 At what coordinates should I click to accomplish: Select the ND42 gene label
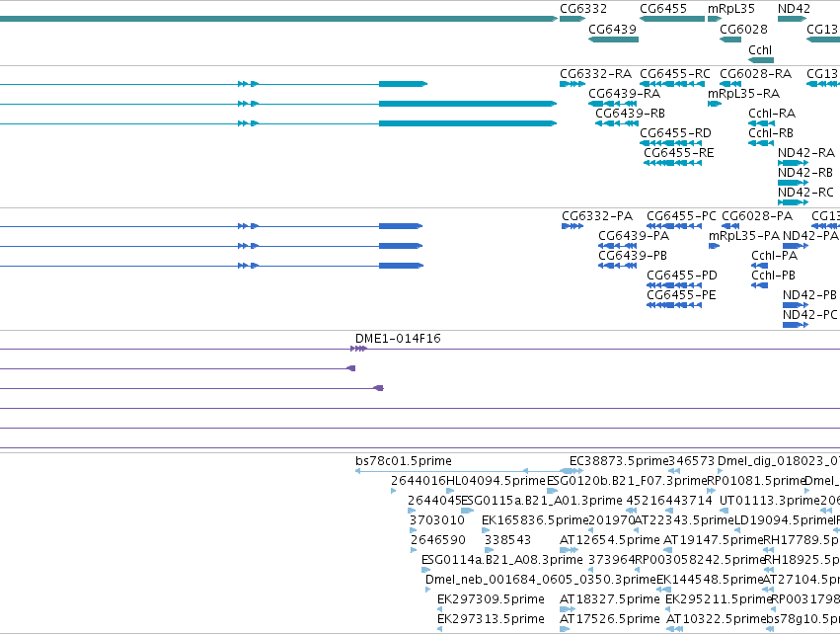(x=794, y=9)
